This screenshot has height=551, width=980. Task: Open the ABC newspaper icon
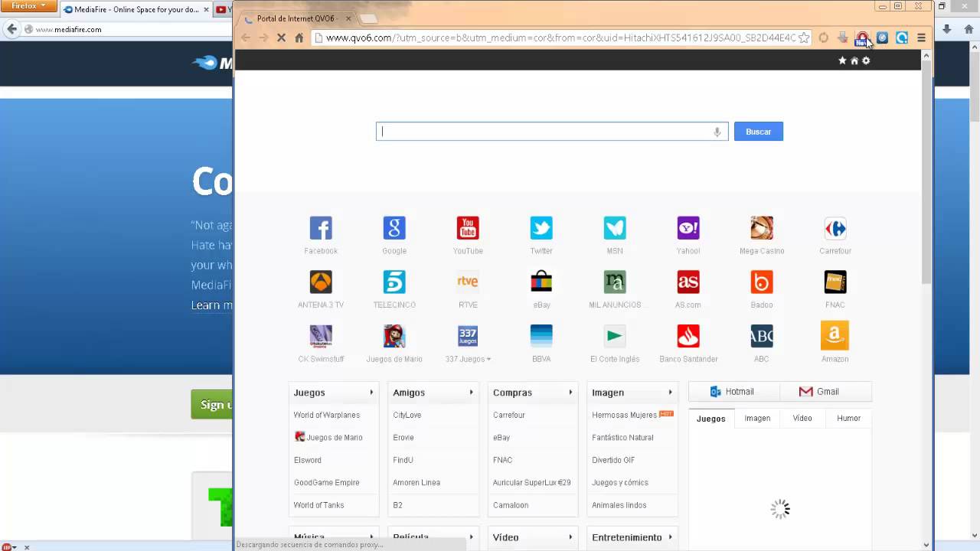762,336
